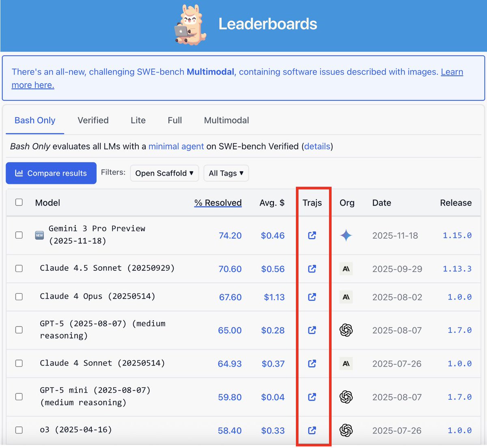Screen dimensions: 487x448
Task: Click Google Gemini org icon in first row
Action: tap(346, 235)
